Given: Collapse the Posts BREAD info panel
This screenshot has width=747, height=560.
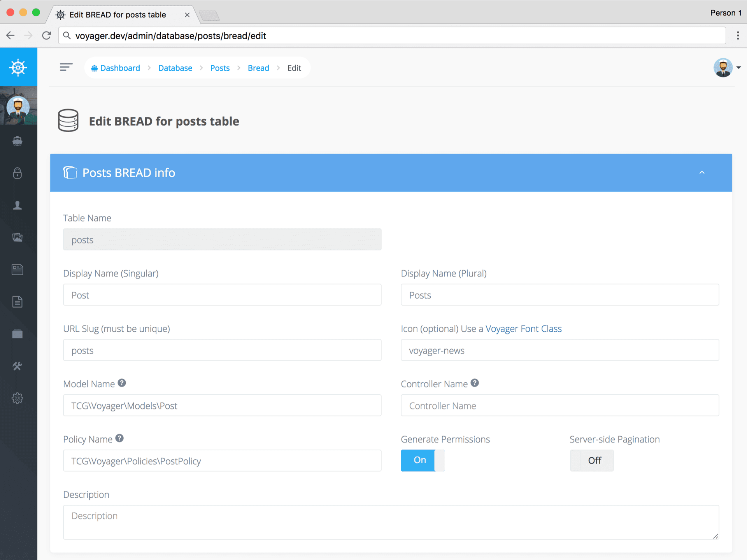Looking at the screenshot, I should point(702,172).
